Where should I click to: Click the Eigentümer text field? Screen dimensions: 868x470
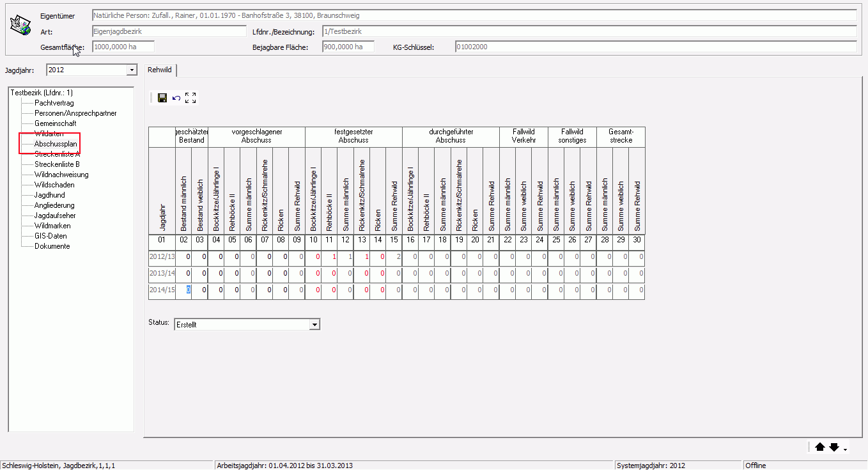473,15
